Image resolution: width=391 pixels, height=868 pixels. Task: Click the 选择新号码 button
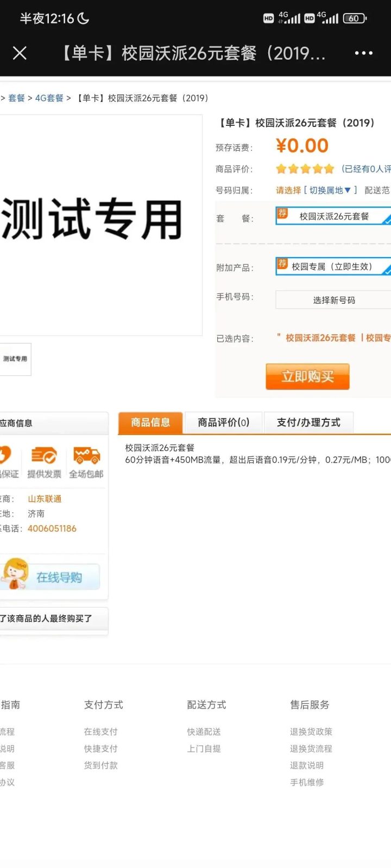tap(333, 300)
